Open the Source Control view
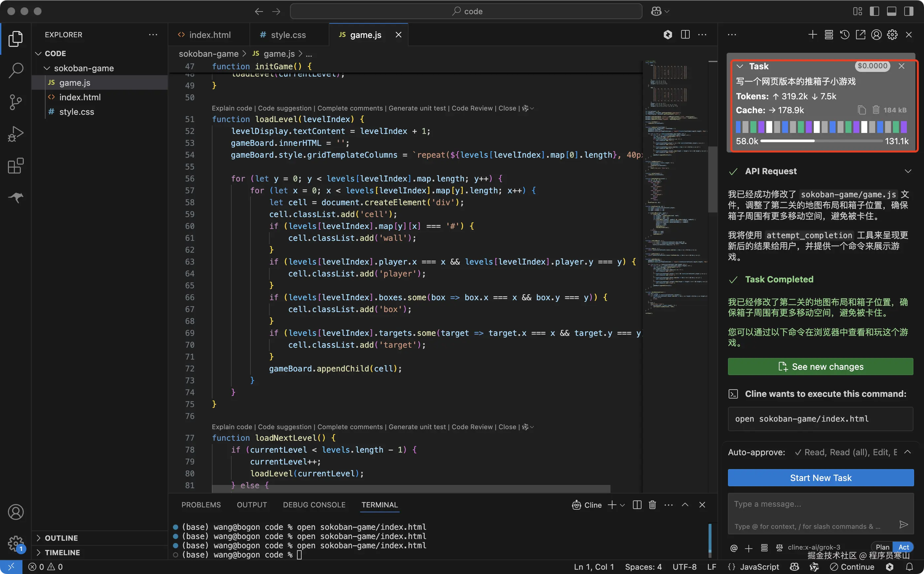The width and height of the screenshot is (924, 574). click(16, 102)
